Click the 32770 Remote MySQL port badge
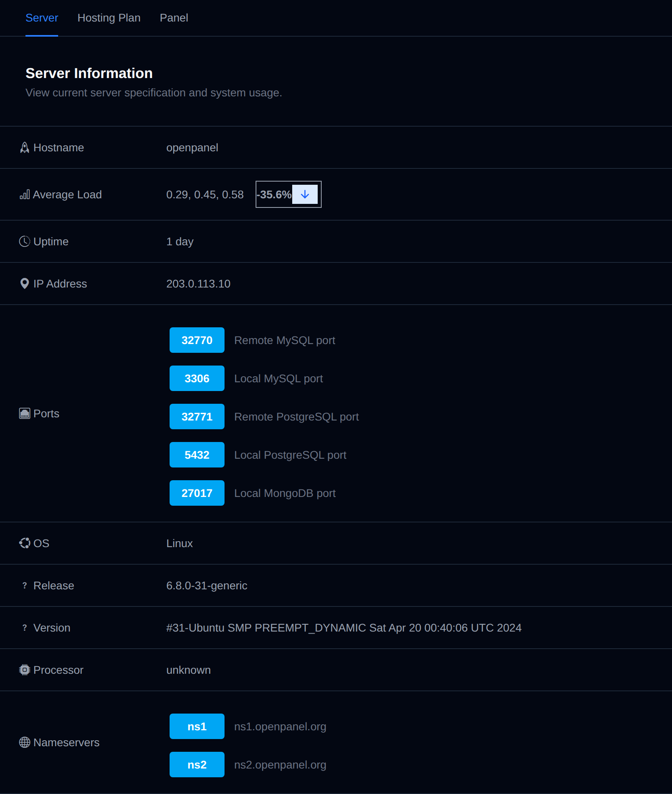The height and width of the screenshot is (794, 672). click(x=197, y=340)
